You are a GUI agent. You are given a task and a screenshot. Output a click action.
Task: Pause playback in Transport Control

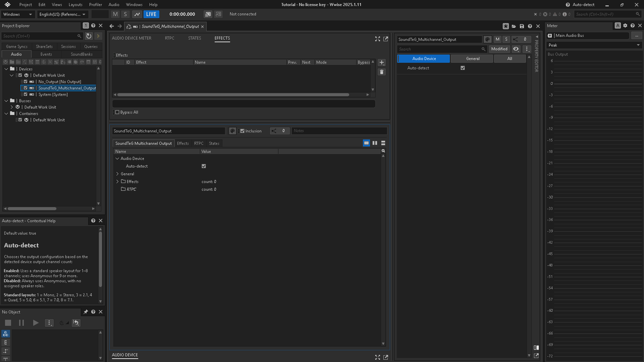coord(21,323)
